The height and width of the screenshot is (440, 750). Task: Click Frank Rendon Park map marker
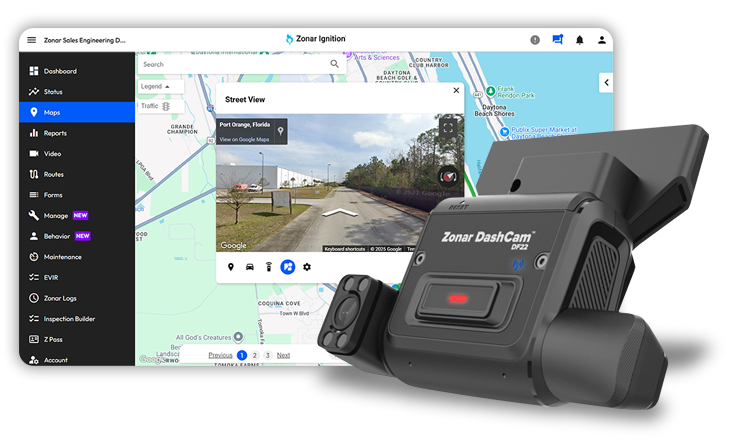click(x=491, y=91)
